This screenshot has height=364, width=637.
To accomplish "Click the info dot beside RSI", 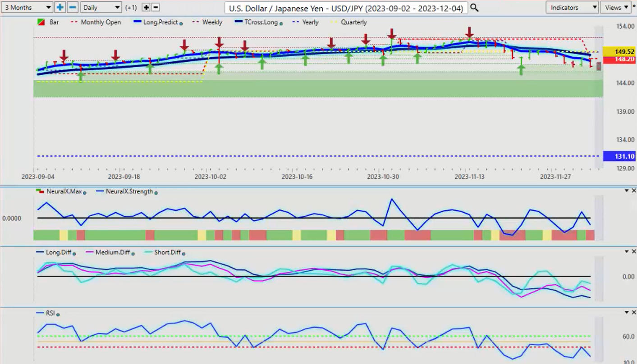I will [58, 314].
